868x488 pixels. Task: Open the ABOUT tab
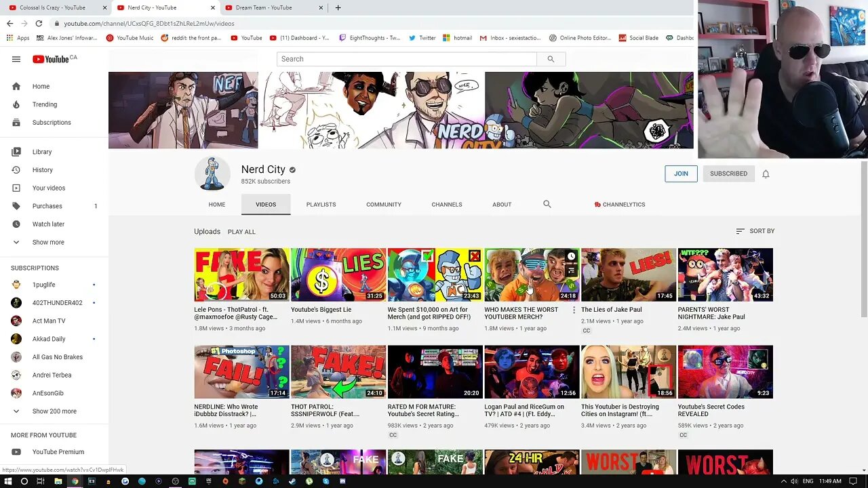point(502,205)
